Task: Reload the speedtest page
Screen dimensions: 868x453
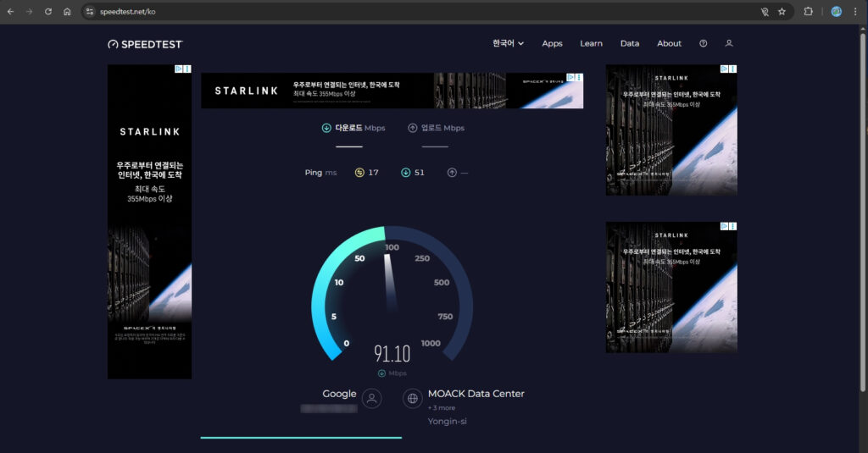Action: pyautogui.click(x=48, y=12)
